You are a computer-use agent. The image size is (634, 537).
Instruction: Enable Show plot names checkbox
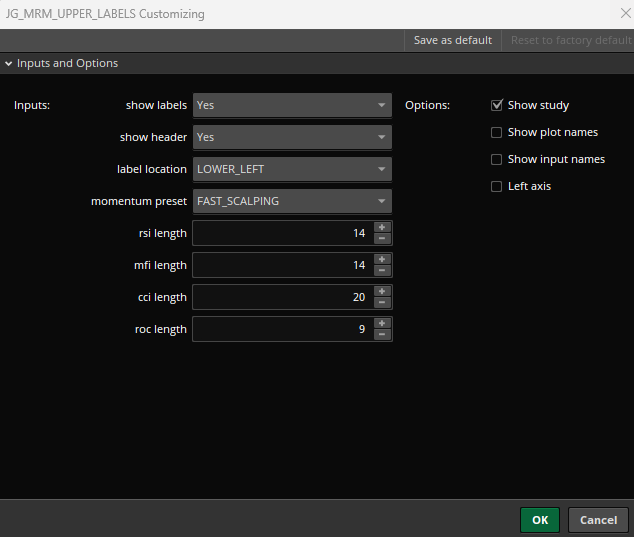(497, 132)
